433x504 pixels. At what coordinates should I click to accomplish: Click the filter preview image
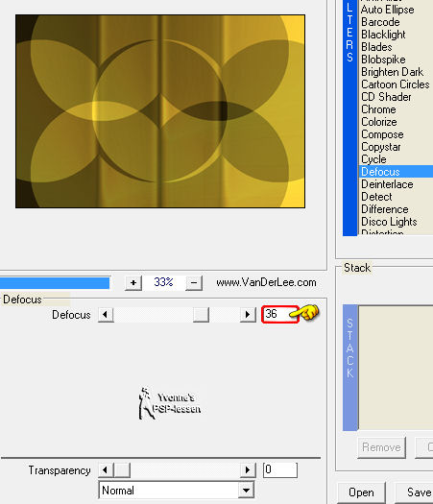[160, 111]
